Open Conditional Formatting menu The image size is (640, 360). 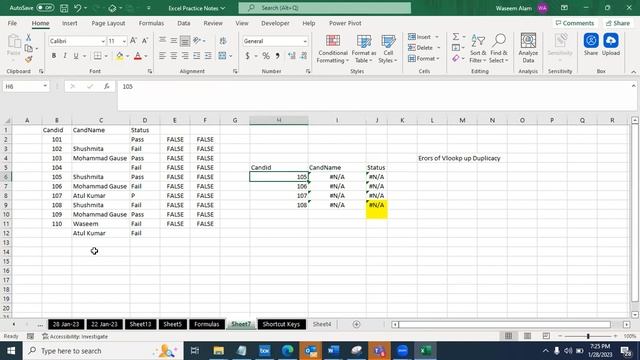(x=333, y=49)
